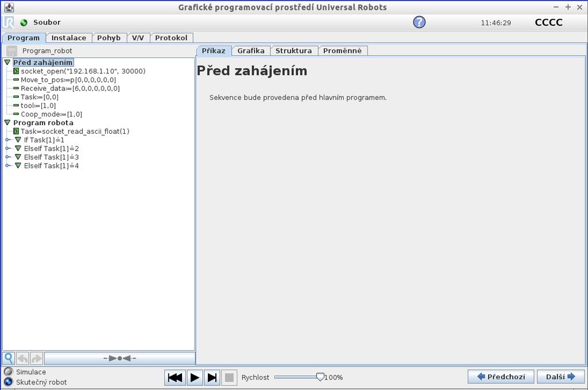Click the stop square button
This screenshot has height=390, width=588.
[229, 377]
